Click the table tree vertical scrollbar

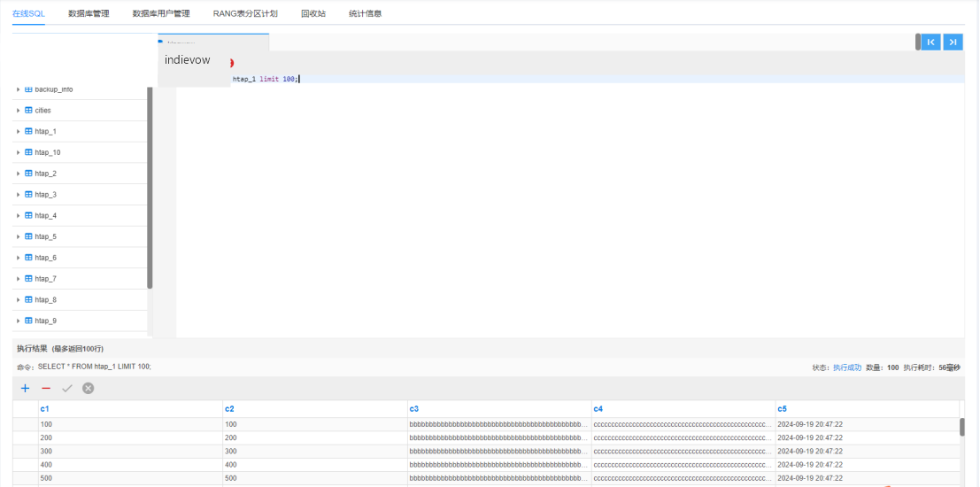click(x=150, y=188)
